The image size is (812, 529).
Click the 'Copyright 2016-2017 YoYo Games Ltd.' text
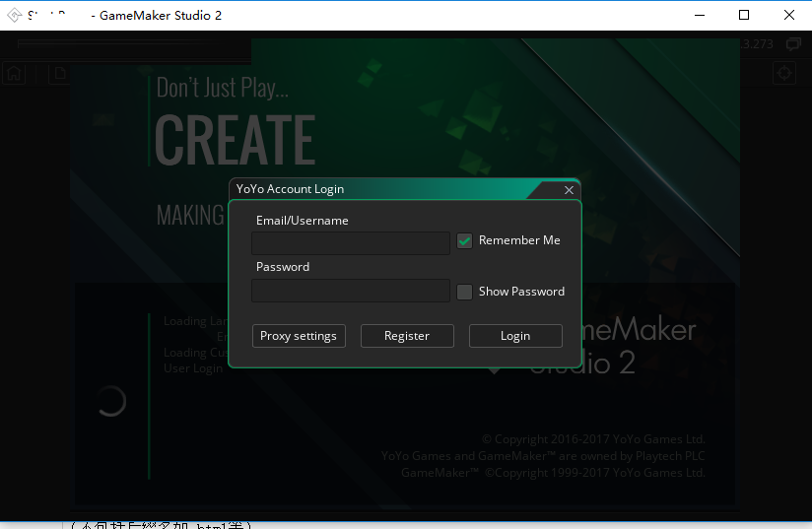[593, 439]
